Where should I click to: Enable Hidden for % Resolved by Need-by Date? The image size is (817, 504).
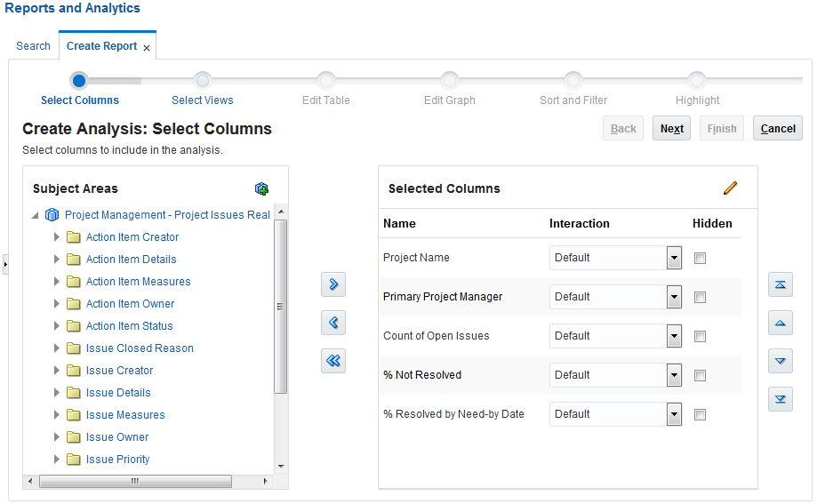tap(700, 414)
